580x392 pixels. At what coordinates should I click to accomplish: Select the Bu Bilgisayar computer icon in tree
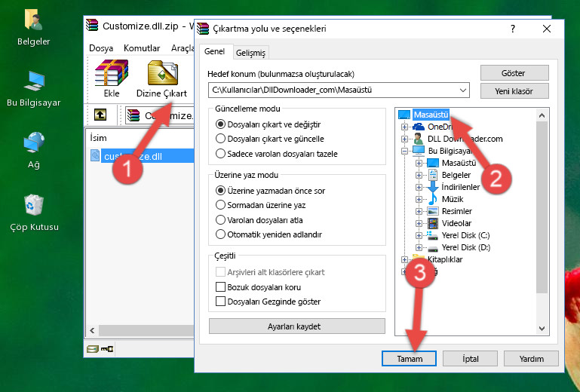click(419, 151)
